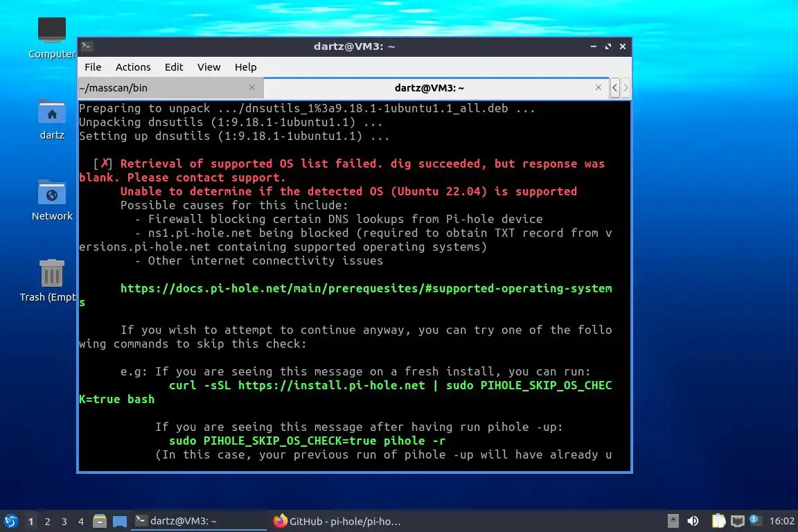Click the "Setting up dnsutils" output line
This screenshot has width=798, height=532.
[234, 136]
